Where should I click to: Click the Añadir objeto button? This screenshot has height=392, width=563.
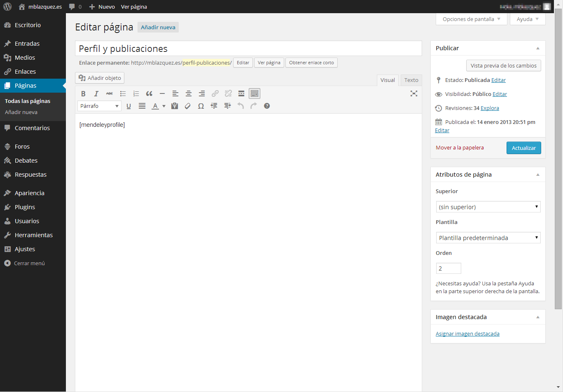tap(100, 78)
